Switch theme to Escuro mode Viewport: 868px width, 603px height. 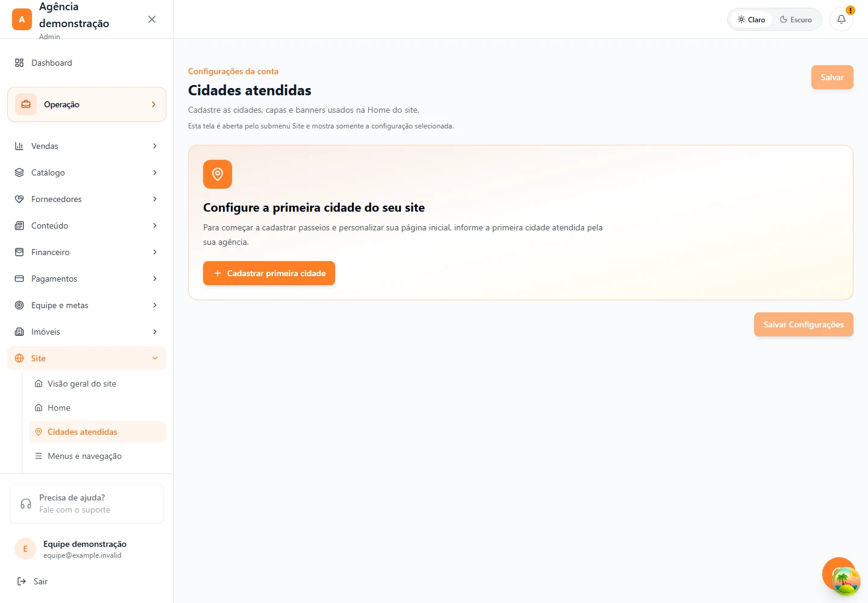(x=796, y=19)
